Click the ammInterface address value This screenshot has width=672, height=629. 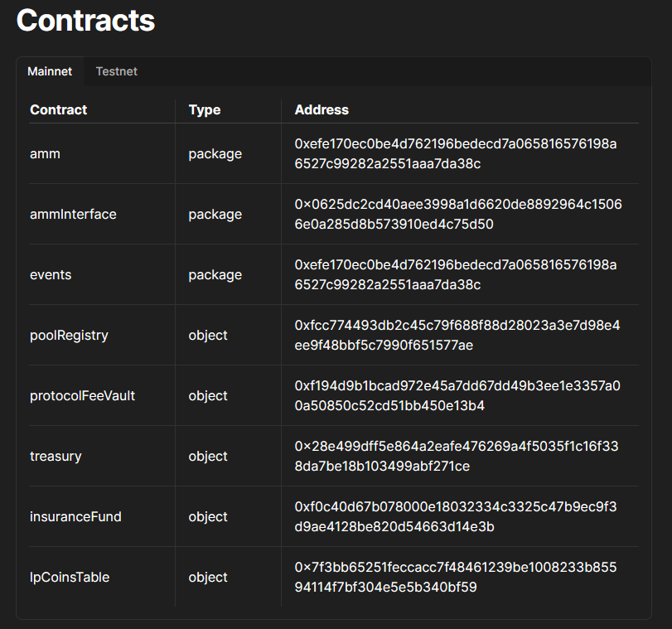(x=458, y=214)
